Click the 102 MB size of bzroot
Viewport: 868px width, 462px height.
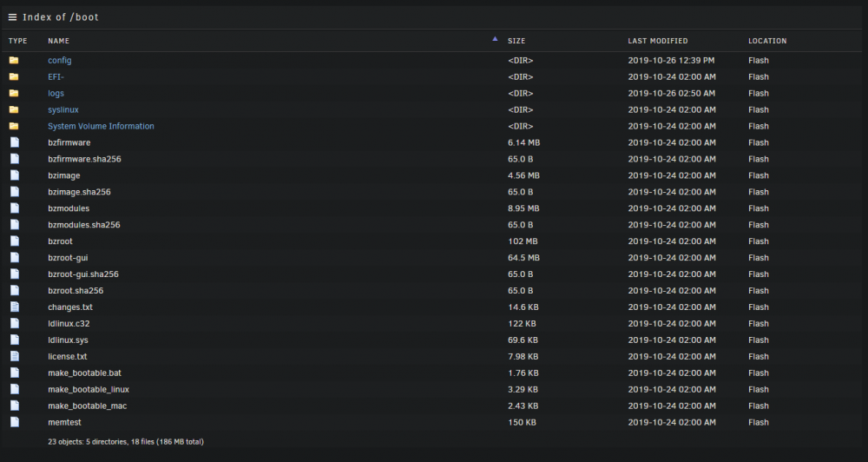click(x=523, y=241)
